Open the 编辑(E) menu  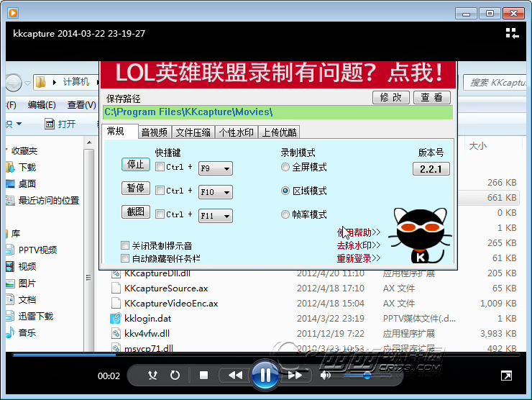pos(42,105)
